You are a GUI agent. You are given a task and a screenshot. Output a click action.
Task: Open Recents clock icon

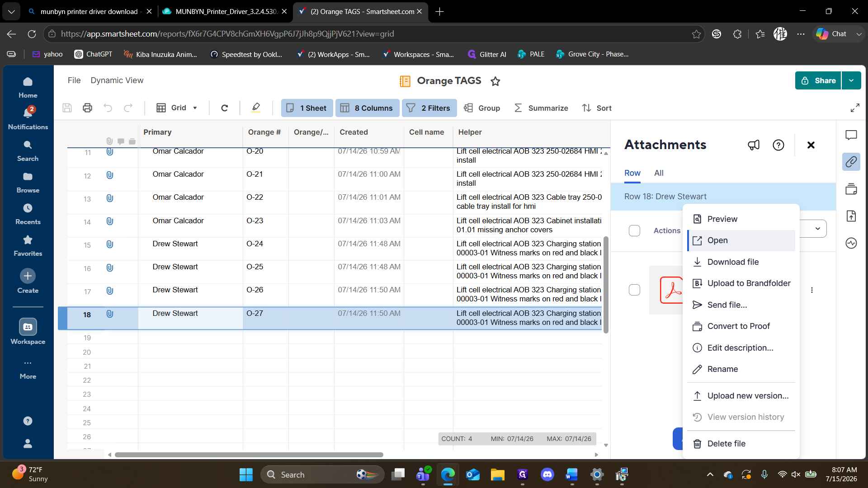tap(28, 214)
